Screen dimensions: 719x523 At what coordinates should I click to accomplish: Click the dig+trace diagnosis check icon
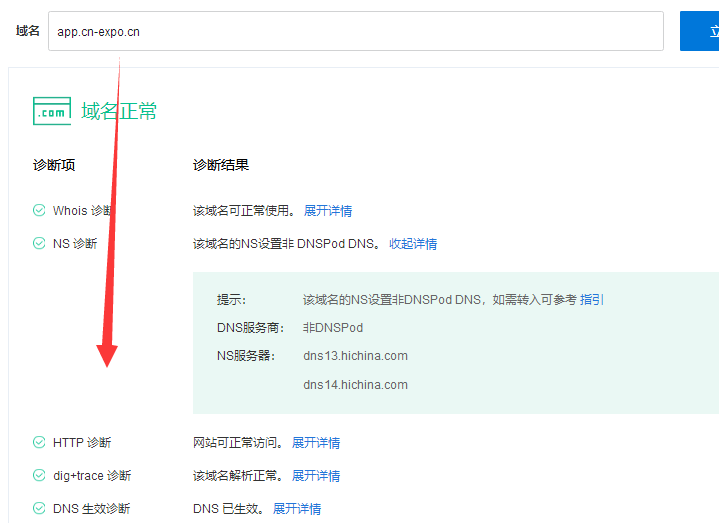39,475
